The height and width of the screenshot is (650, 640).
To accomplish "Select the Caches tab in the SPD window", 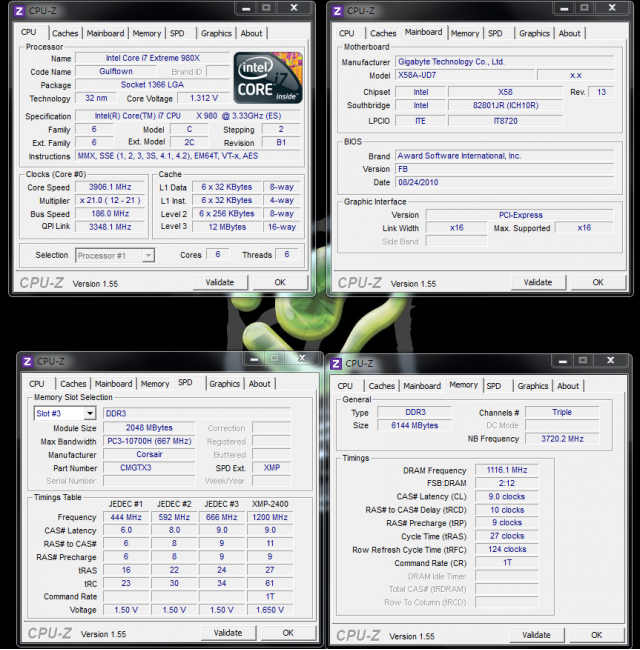I will coord(73,384).
